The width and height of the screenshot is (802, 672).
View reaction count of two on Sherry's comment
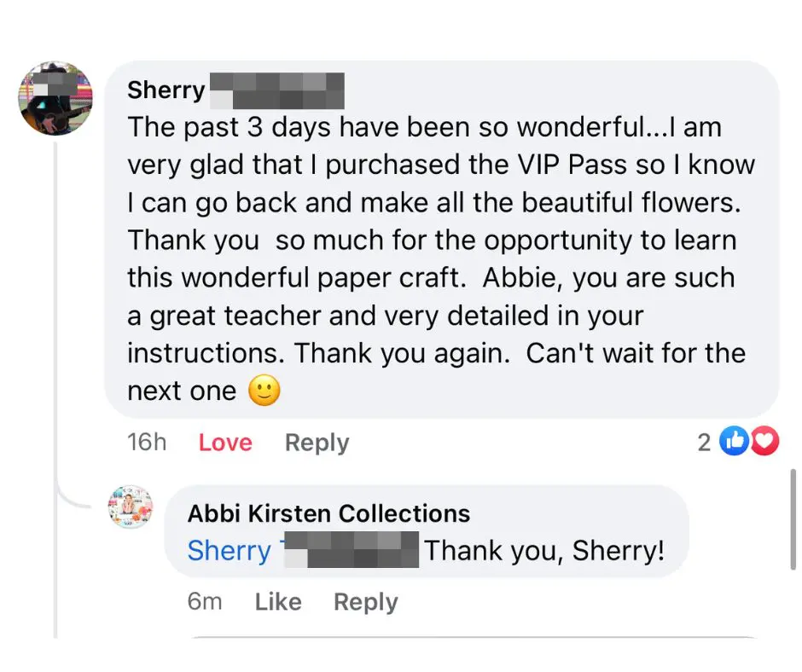(703, 441)
